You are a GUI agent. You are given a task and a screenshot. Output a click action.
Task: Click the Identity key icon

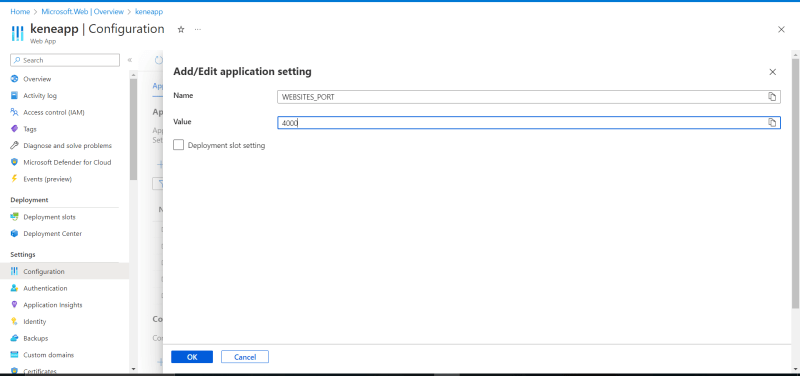coord(14,321)
